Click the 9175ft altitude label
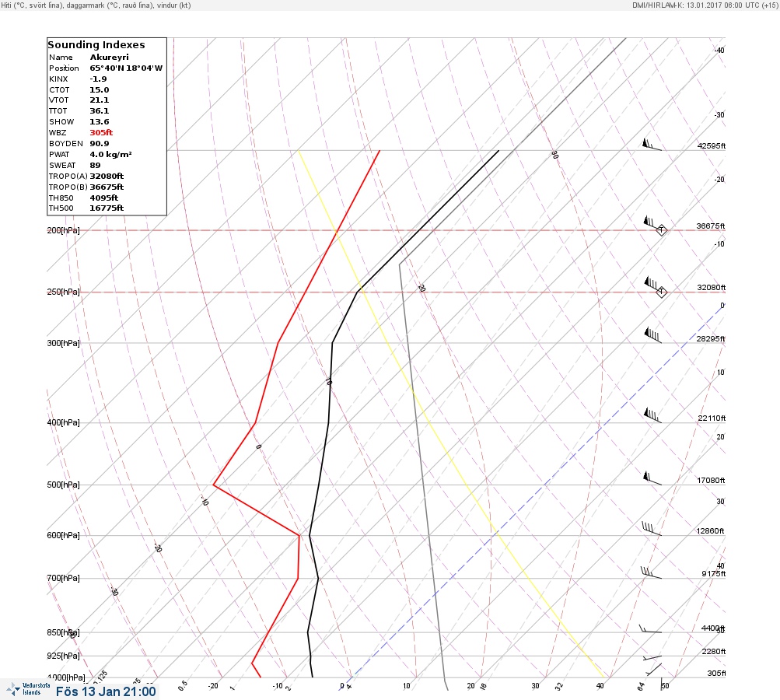Image resolution: width=780 pixels, height=700 pixels. tap(714, 574)
